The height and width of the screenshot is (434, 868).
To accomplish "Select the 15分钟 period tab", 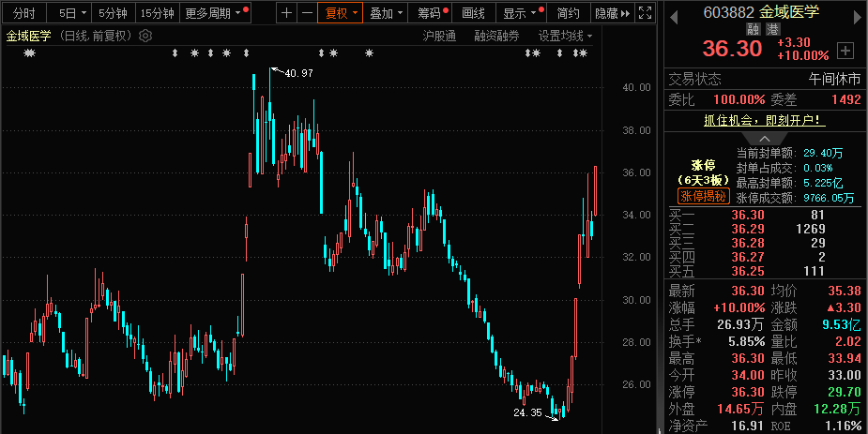I will pyautogui.click(x=157, y=13).
